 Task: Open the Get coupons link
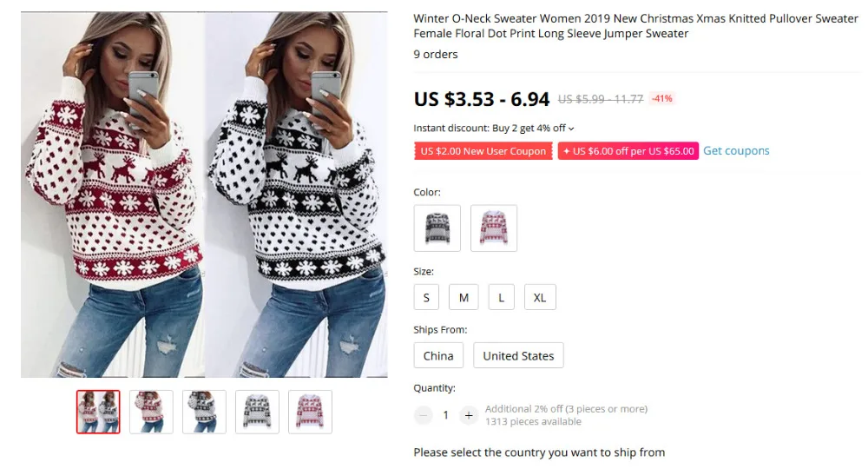tap(736, 150)
